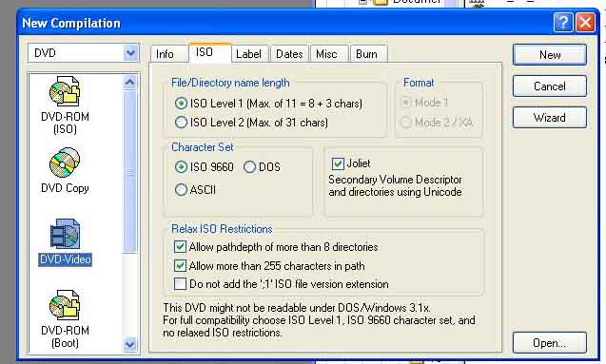Screen dimensions: 606x364
Task: Toggle Allow more than 255 characters in path
Action: [x=180, y=265]
